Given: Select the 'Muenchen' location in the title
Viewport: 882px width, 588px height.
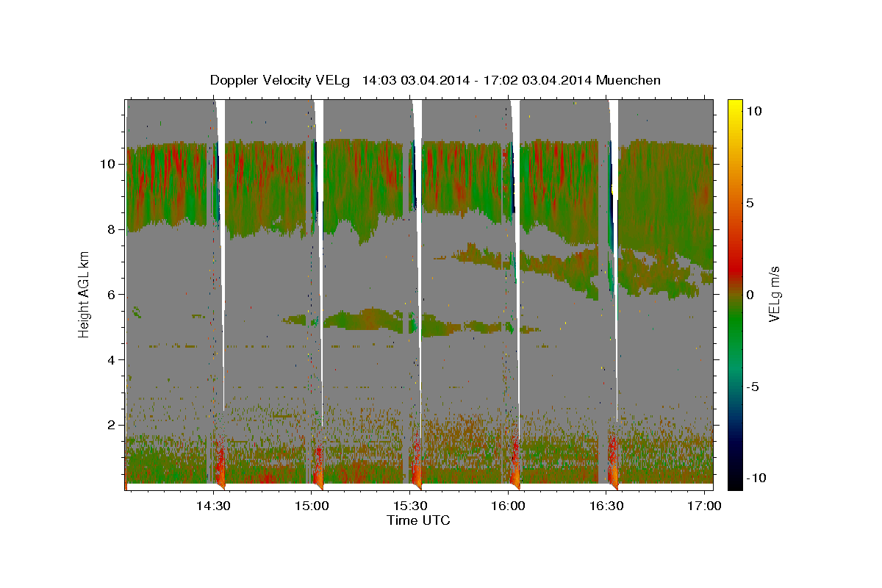Looking at the screenshot, I should 629,80.
